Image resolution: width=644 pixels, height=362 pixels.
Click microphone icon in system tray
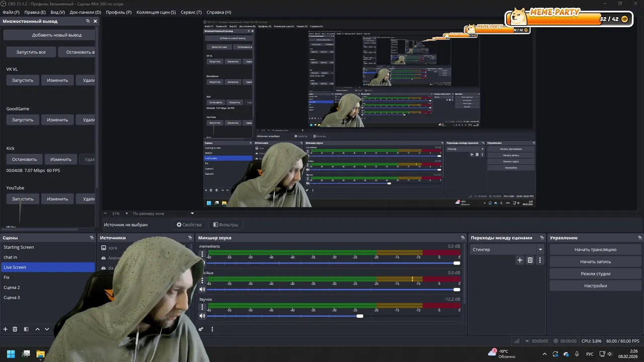pos(577,354)
